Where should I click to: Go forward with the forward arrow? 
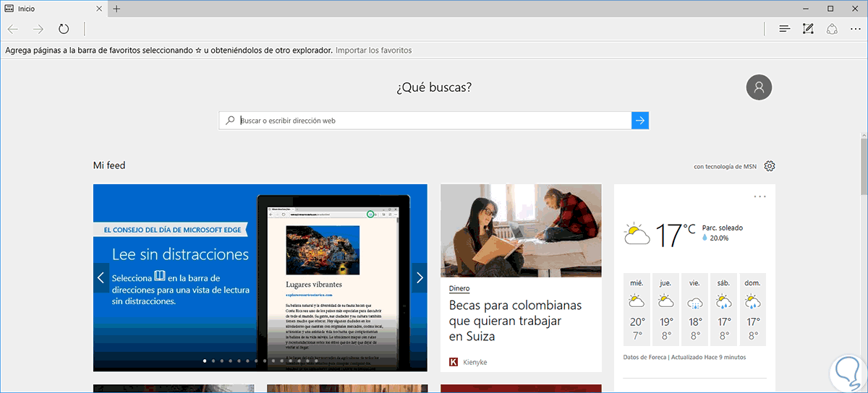(x=38, y=29)
